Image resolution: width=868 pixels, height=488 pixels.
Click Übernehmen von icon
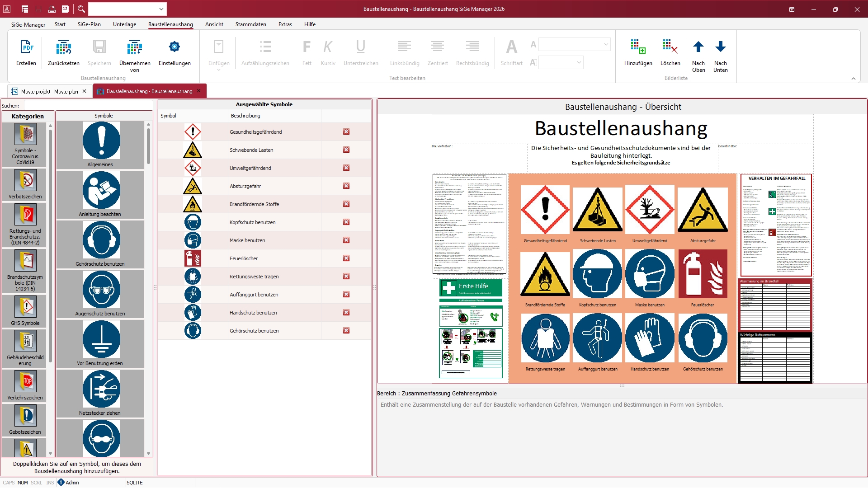[135, 47]
